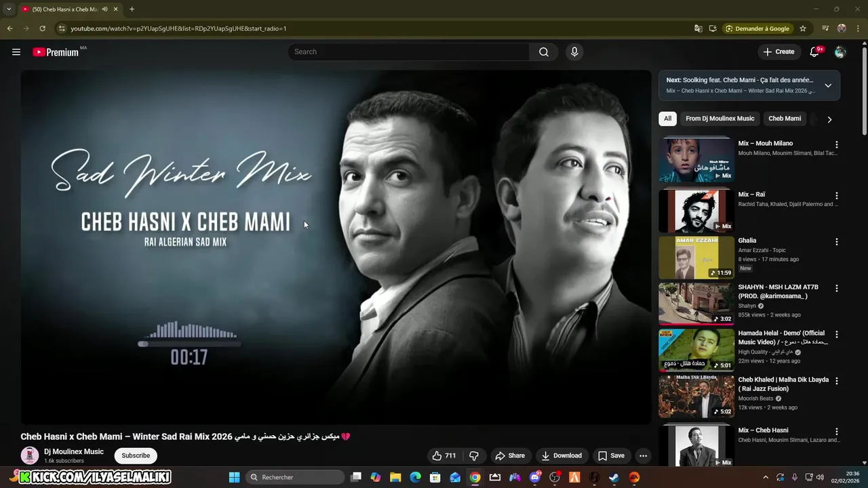Click Demander à Google button
Image resolution: width=868 pixels, height=488 pixels.
[757, 28]
